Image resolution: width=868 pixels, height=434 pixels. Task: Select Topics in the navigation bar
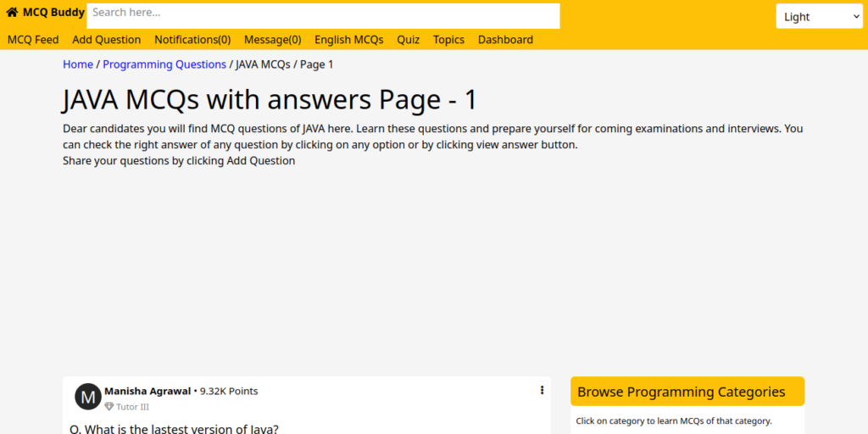click(x=448, y=40)
